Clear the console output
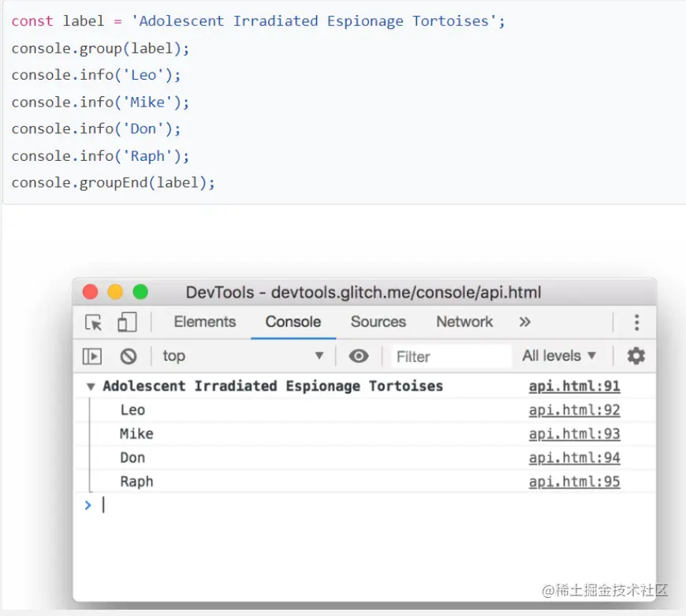Image resolution: width=686 pixels, height=616 pixels. (x=129, y=357)
